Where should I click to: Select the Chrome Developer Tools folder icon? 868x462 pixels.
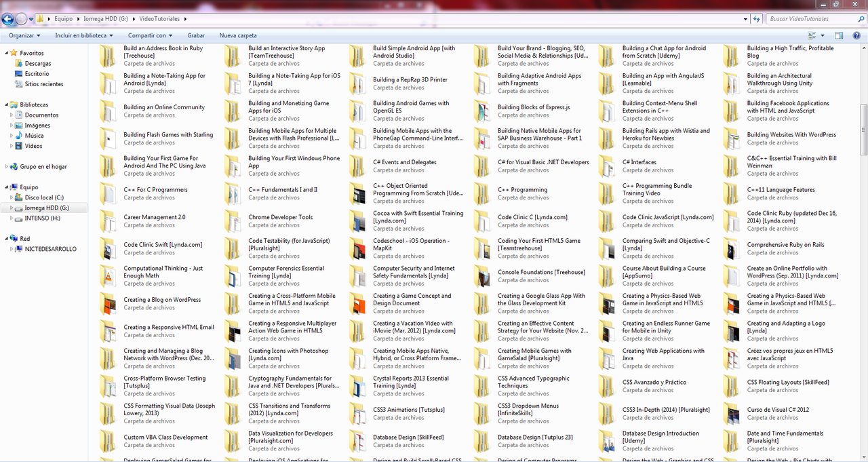[x=233, y=220]
